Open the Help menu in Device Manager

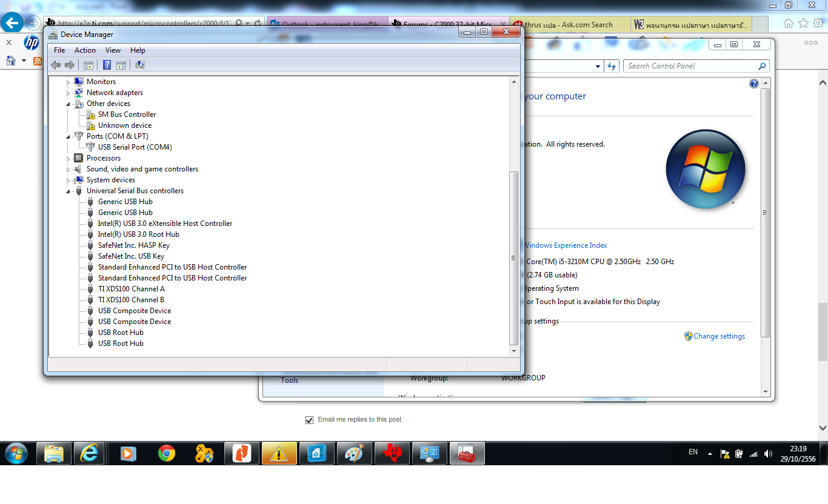coord(138,50)
